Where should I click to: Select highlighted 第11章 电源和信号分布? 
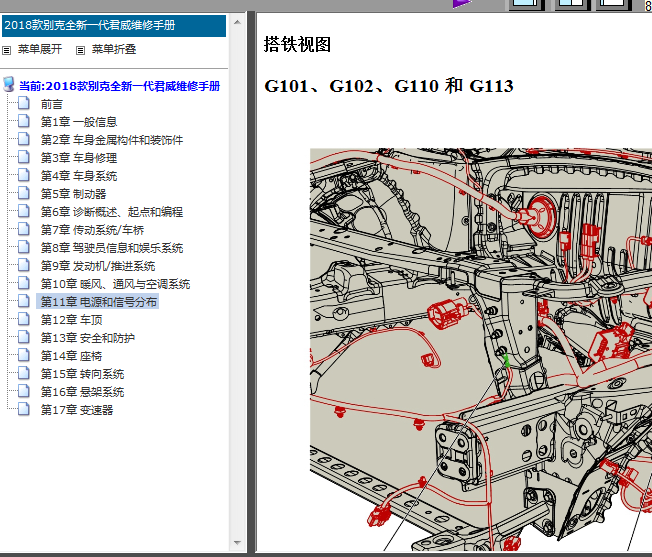97,302
